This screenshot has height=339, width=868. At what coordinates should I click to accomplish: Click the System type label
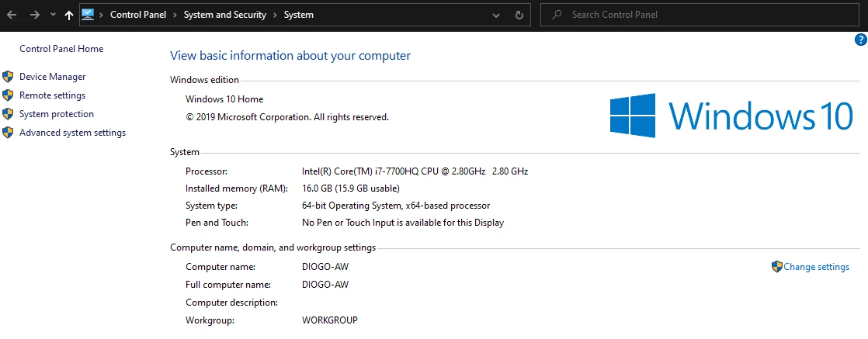click(x=211, y=206)
